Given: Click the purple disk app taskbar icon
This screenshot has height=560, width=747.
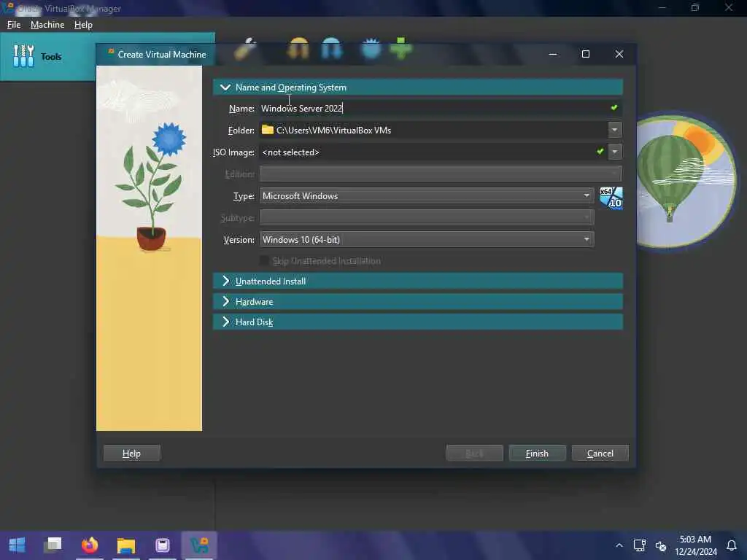Looking at the screenshot, I should click(163, 545).
